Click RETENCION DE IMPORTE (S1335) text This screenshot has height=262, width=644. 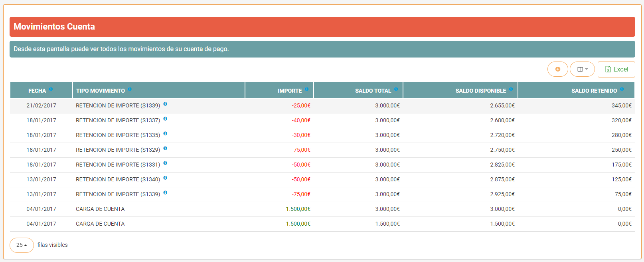[x=118, y=135]
